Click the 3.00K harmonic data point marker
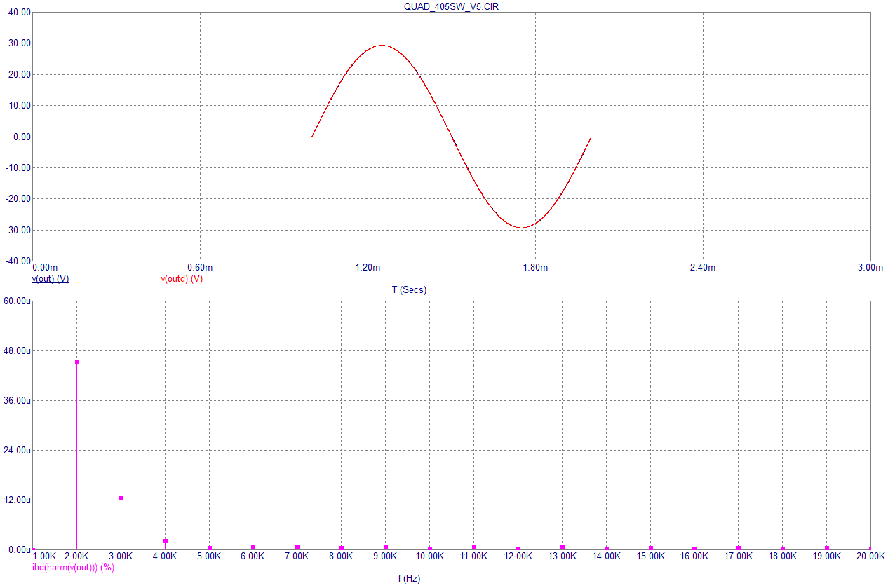Viewport: 895px width, 588px height. pyautogui.click(x=121, y=498)
